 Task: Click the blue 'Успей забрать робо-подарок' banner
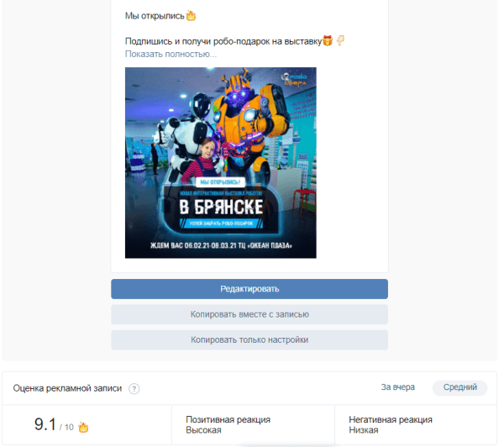(221, 223)
